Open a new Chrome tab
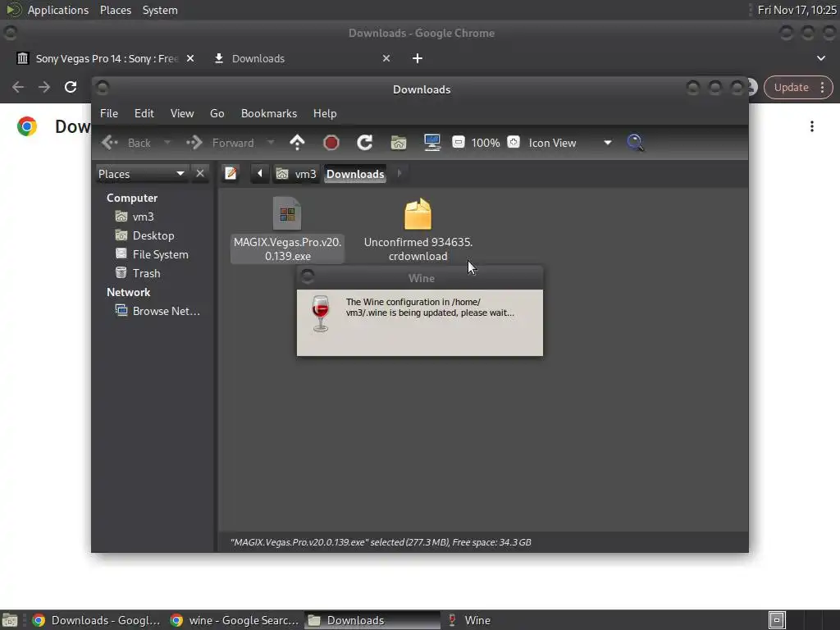Image resolution: width=840 pixels, height=630 pixels. pyautogui.click(x=418, y=58)
